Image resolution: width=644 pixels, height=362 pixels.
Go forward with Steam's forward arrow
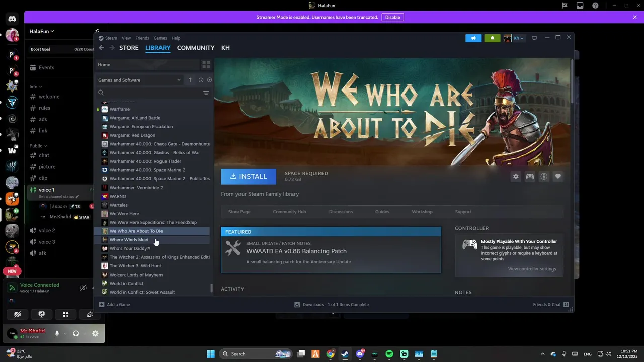click(112, 48)
